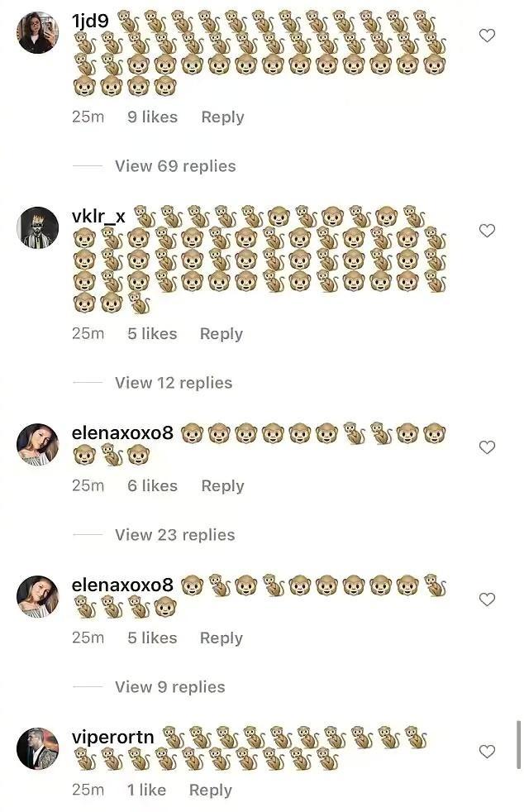
Task: Expand View 23 replies
Action: (174, 534)
